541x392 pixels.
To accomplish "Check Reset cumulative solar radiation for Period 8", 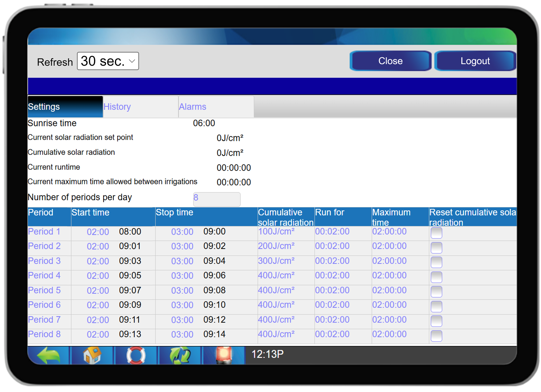I will (436, 336).
